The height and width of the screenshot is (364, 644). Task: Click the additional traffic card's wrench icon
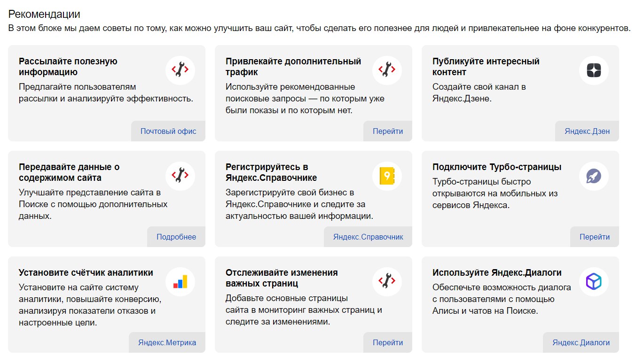coord(387,70)
